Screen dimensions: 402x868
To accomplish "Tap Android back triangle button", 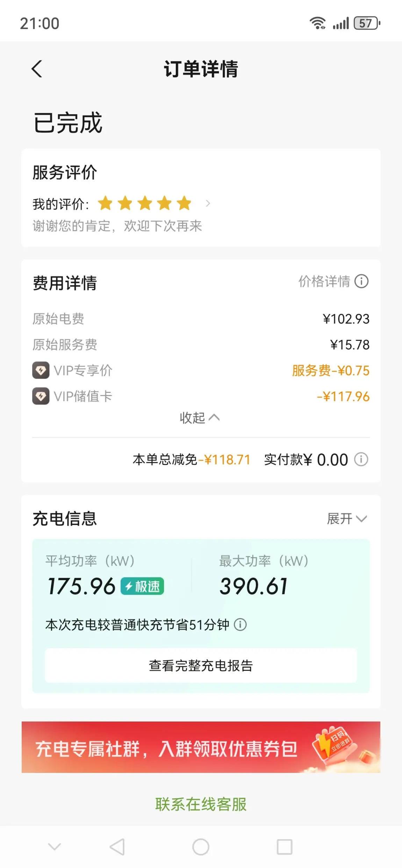I will coord(117,847).
